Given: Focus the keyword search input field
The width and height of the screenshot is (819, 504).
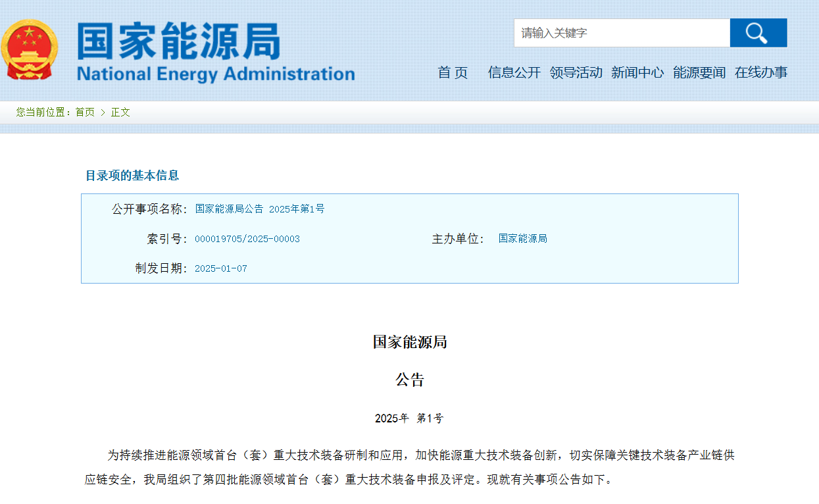Looking at the screenshot, I should tap(622, 33).
